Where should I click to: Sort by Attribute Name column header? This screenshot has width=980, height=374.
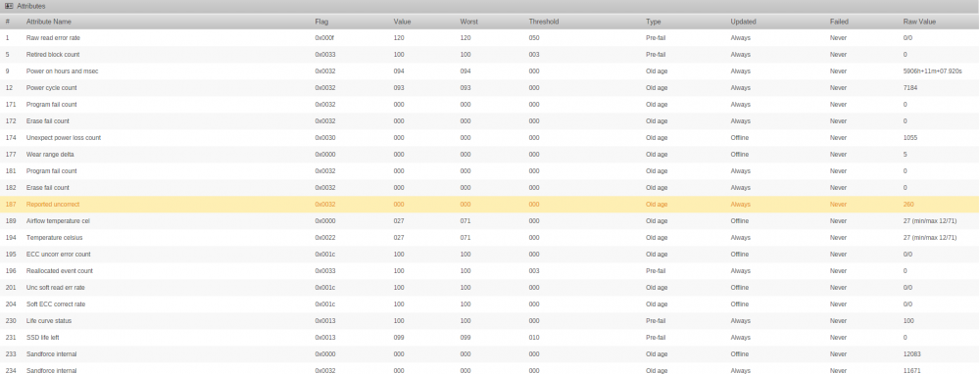pyautogui.click(x=49, y=22)
